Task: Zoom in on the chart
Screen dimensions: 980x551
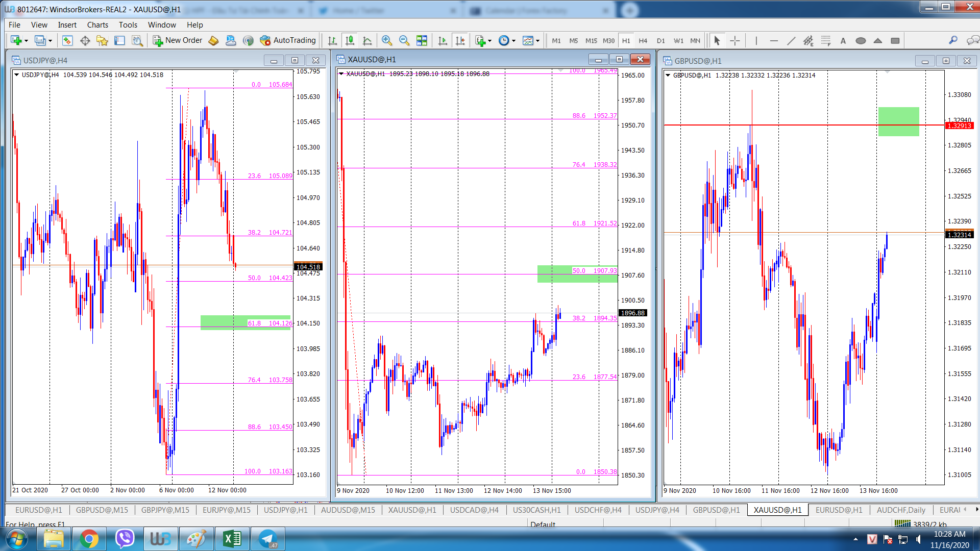Action: (387, 40)
